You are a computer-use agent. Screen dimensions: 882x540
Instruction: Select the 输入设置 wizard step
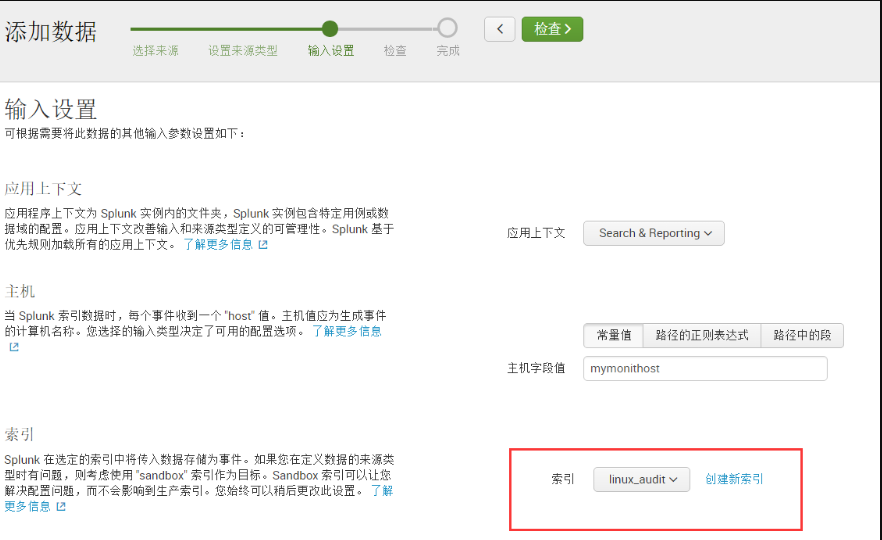click(331, 51)
